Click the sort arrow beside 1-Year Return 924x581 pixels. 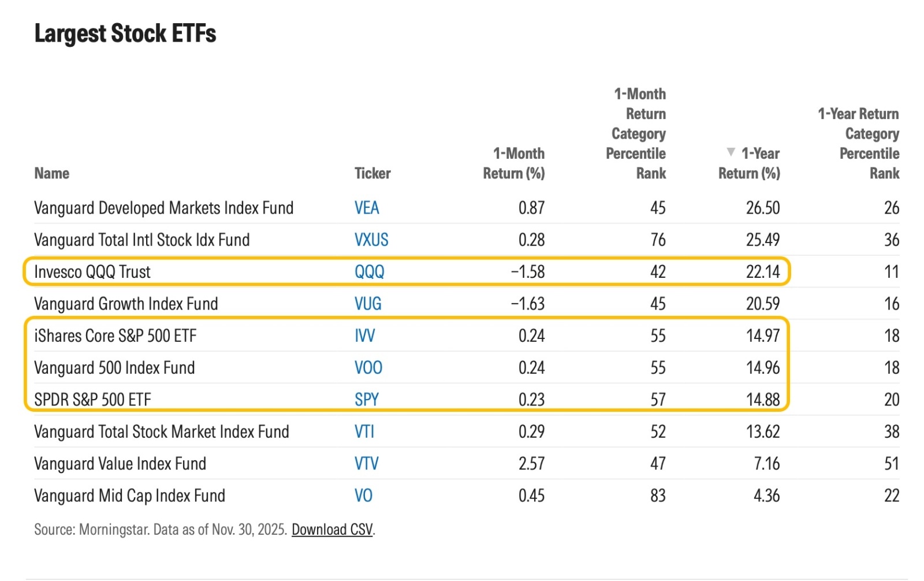pos(731,152)
